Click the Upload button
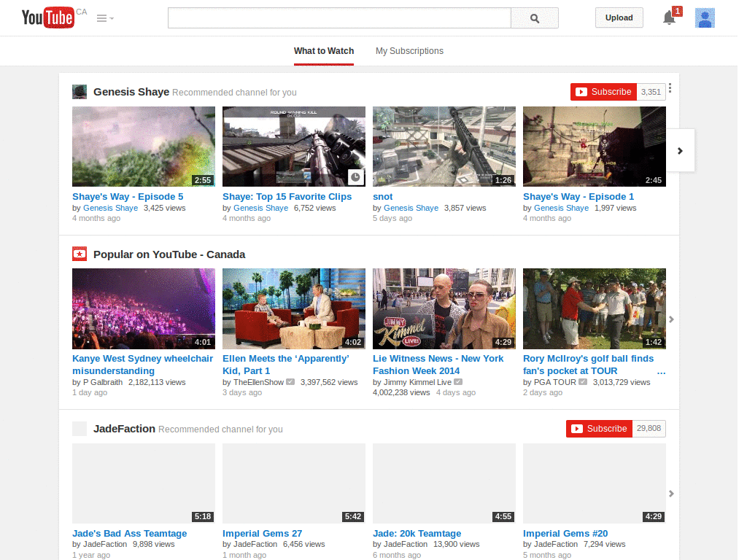747x560 pixels. [x=619, y=17]
